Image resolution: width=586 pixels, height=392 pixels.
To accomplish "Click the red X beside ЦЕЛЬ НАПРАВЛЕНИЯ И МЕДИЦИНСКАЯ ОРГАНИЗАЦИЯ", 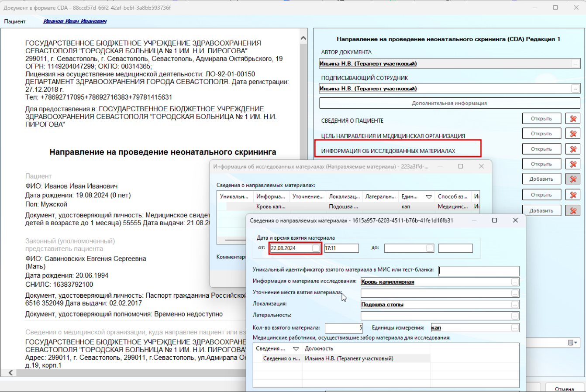I will (573, 134).
